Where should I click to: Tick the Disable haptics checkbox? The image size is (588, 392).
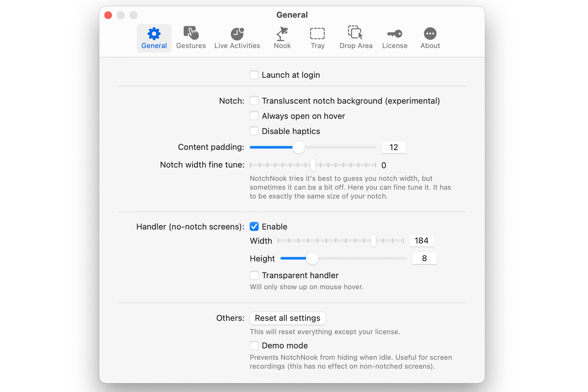point(254,131)
